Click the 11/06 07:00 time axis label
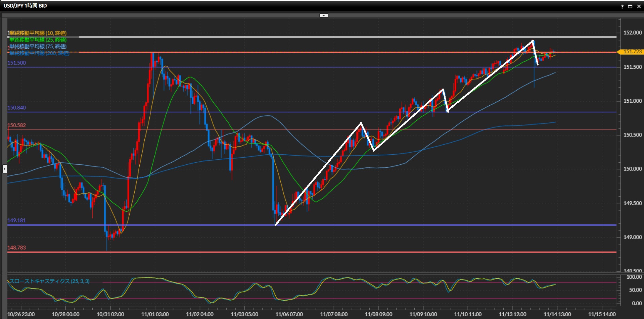The image size is (644, 319). [289, 314]
